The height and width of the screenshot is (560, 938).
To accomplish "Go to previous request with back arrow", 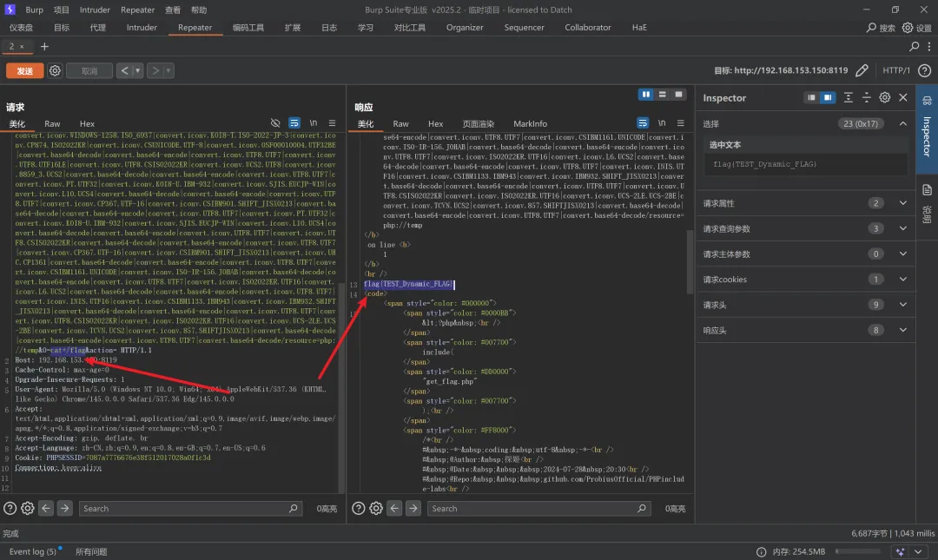I will (124, 70).
